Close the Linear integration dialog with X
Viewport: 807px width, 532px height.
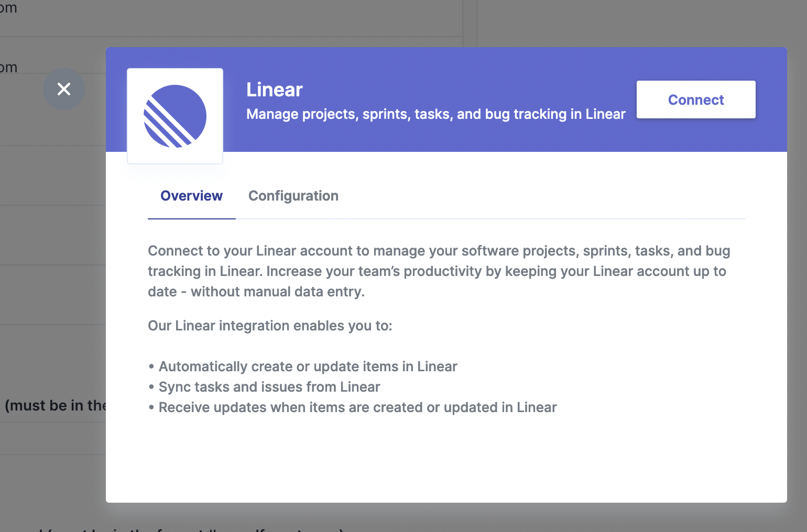point(64,89)
